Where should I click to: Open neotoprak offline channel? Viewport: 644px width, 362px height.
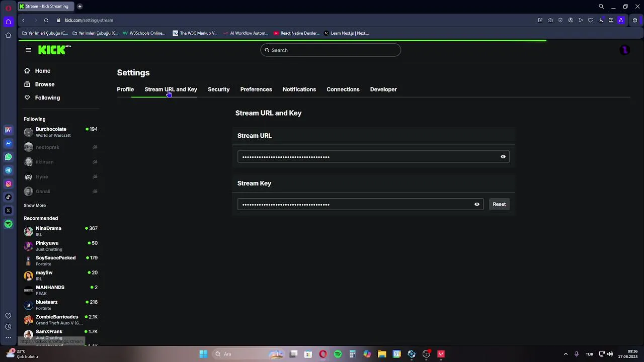[x=60, y=147]
